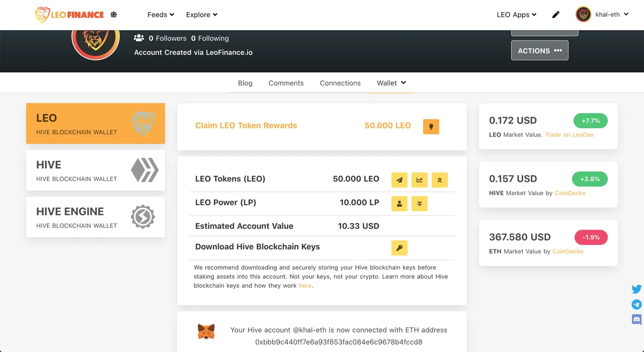The height and width of the screenshot is (352, 644).
Task: Click CoinGecko link for HIVE value
Action: (570, 193)
